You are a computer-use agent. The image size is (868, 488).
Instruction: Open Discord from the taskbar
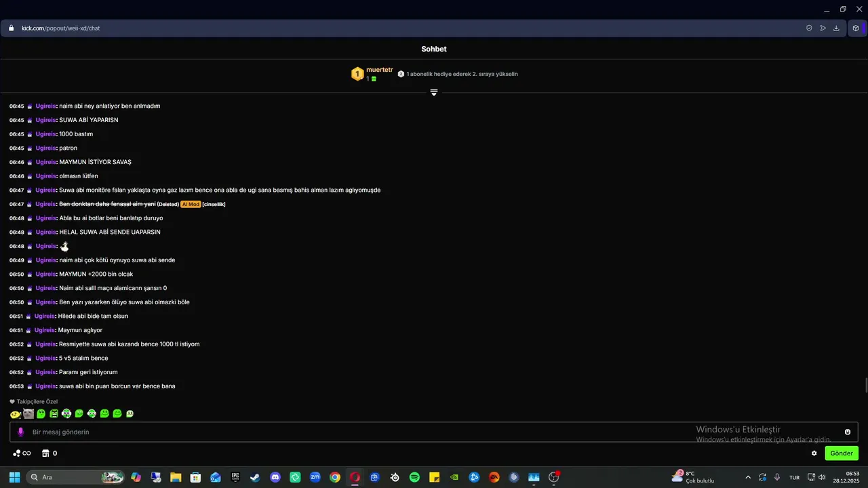(x=275, y=477)
